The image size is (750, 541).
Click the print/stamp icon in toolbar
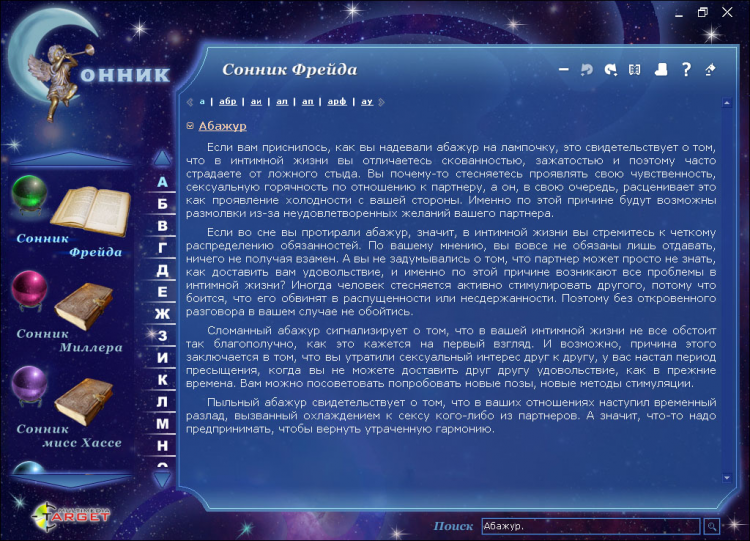(660, 70)
